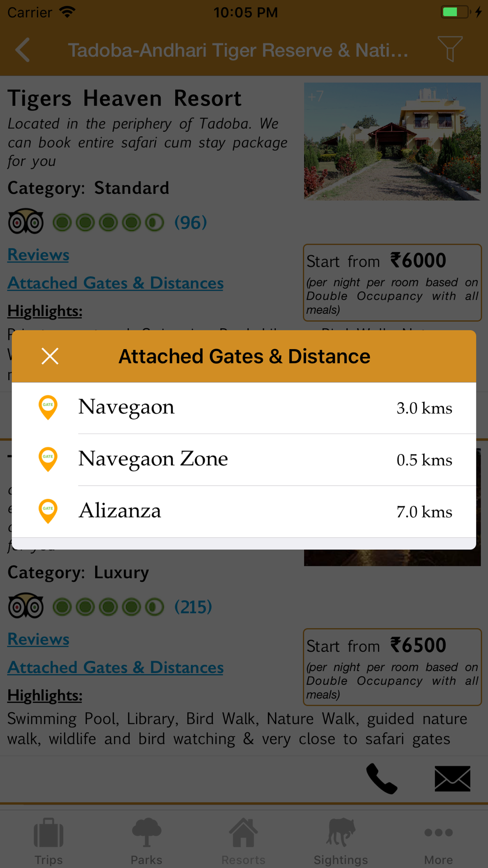Call the resort via phone icon
Screen dimensions: 488x868
tap(382, 779)
